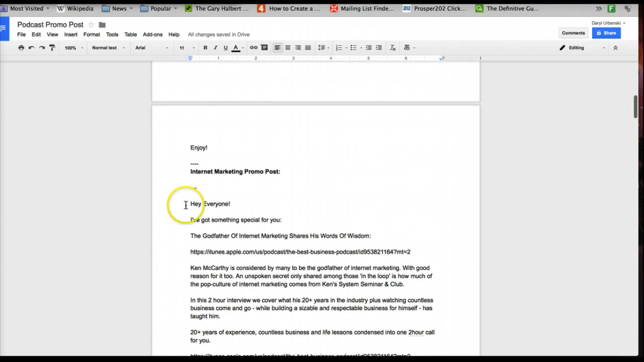
Task: Insert a comment from the toolbar
Action: (264, 48)
